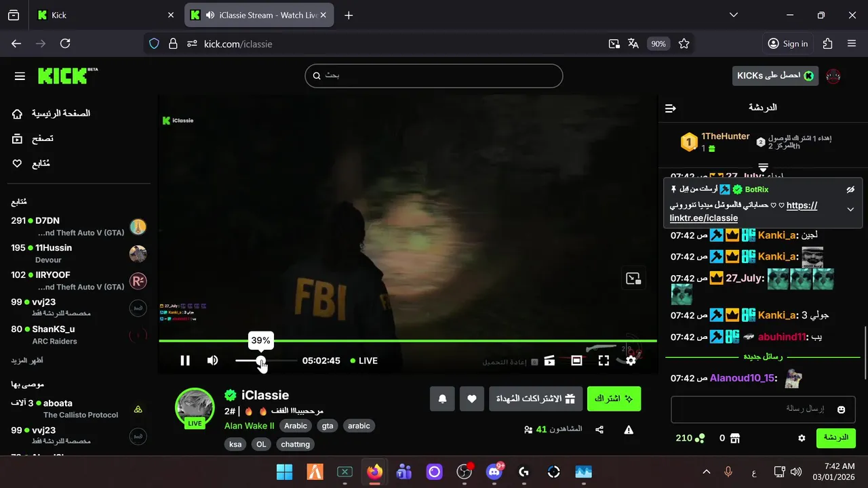The height and width of the screenshot is (488, 868).
Task: Open the Alan Wake II category link
Action: pos(250,426)
